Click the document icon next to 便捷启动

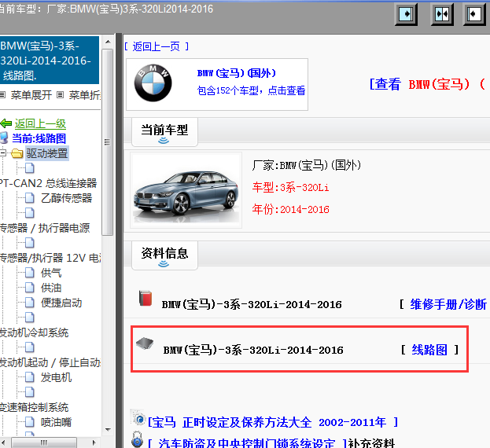pyautogui.click(x=30, y=303)
